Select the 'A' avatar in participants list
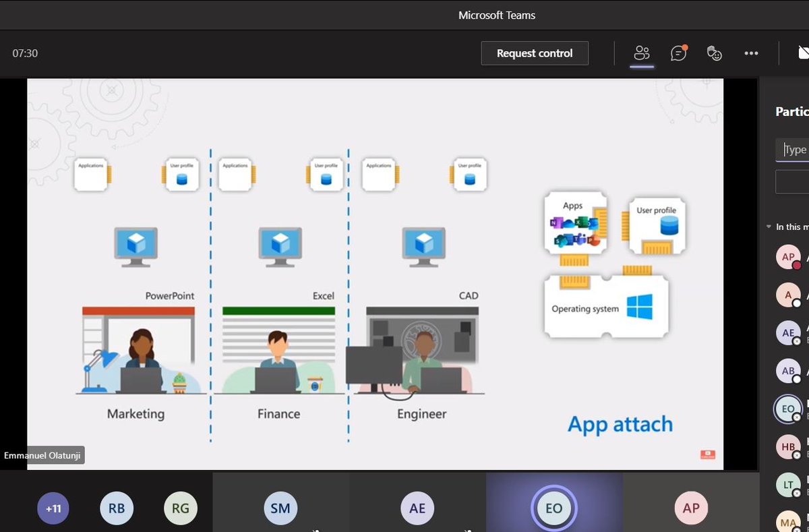 pos(788,294)
